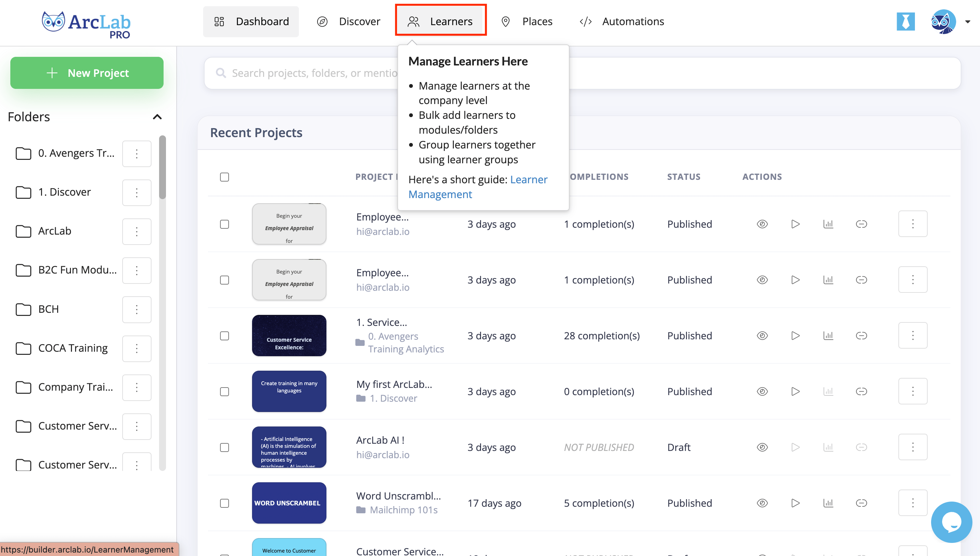
Task: Open three-dot menu for first Employee project
Action: 913,224
